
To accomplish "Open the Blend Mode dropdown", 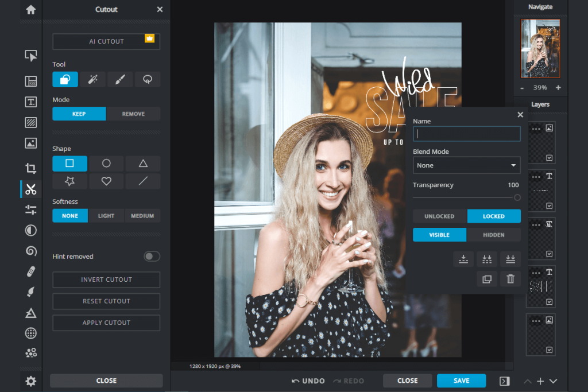I will tap(466, 165).
